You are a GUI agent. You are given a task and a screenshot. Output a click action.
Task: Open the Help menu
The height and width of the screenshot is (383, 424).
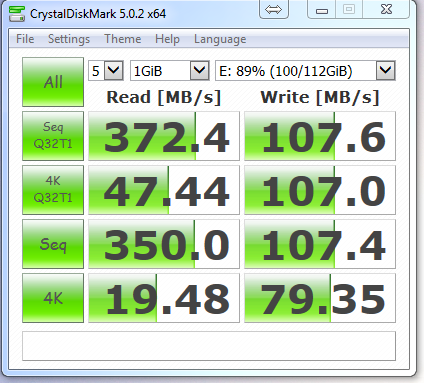coord(167,39)
